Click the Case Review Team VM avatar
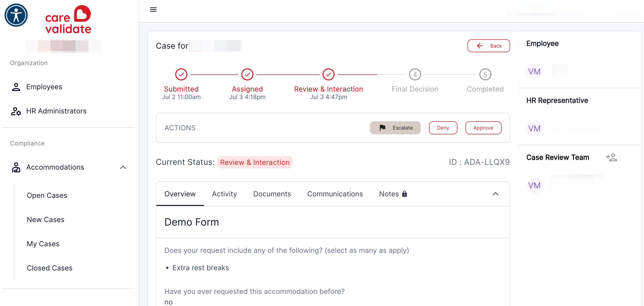The width and height of the screenshot is (644, 306). point(534,186)
